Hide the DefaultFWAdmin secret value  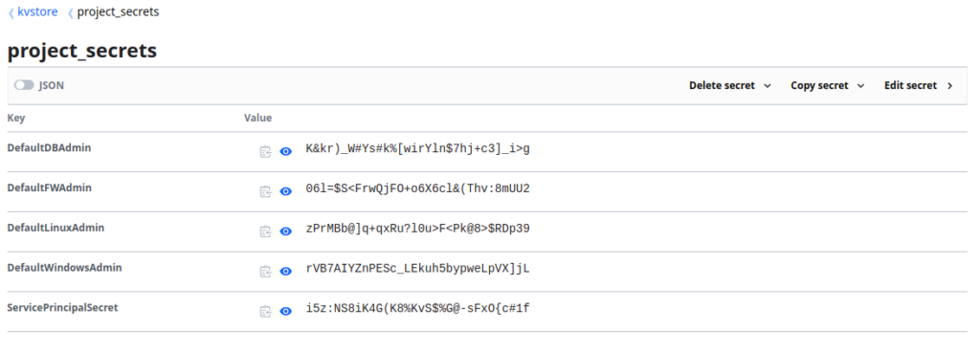[x=285, y=191]
